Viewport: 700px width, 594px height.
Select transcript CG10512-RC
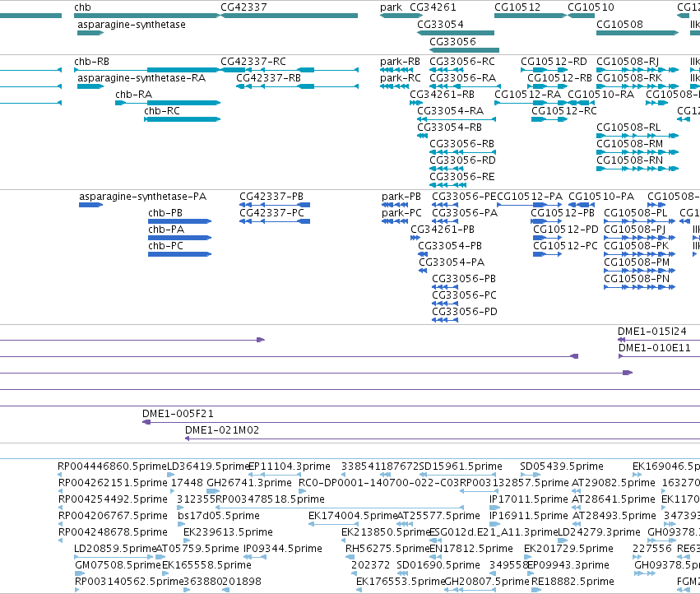(563, 111)
